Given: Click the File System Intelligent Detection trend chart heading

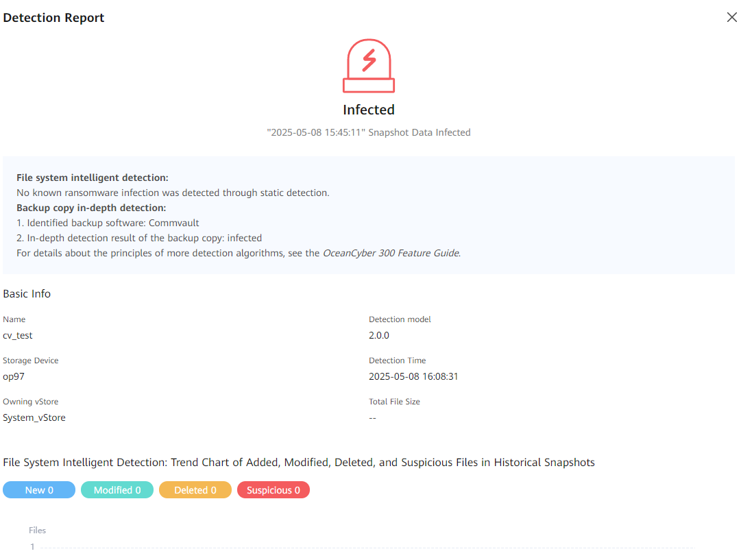Looking at the screenshot, I should click(299, 462).
